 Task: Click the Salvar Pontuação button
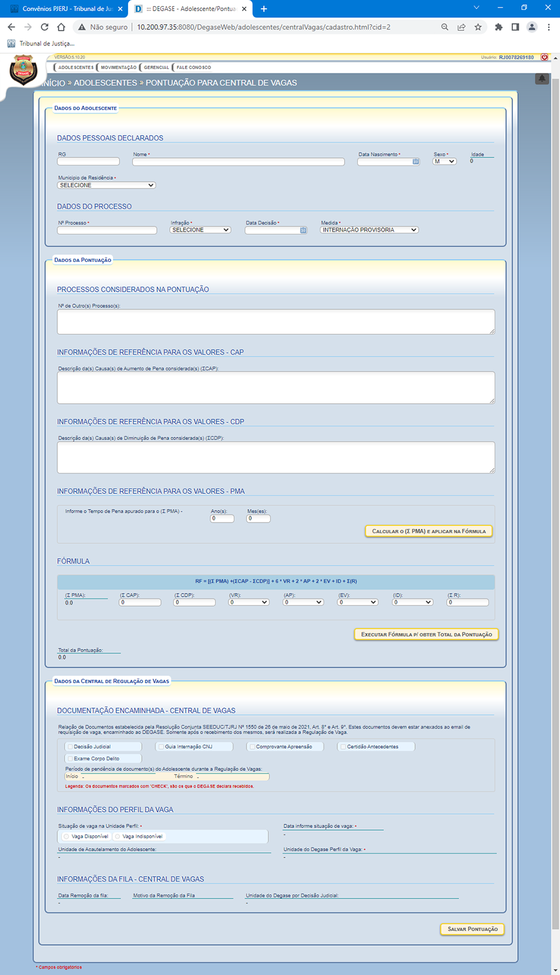(x=472, y=929)
